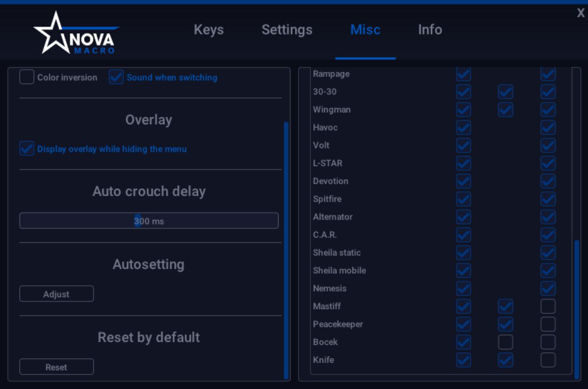The height and width of the screenshot is (389, 588).
Task: Enable the last Bocek checkbox
Action: point(548,342)
